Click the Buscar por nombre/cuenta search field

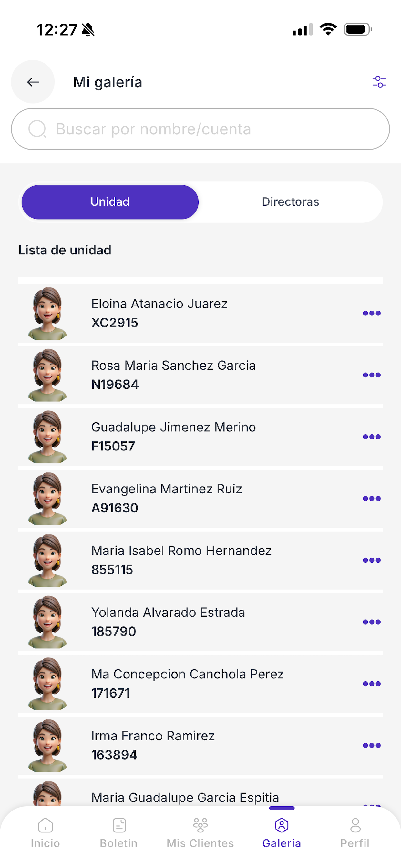click(200, 129)
